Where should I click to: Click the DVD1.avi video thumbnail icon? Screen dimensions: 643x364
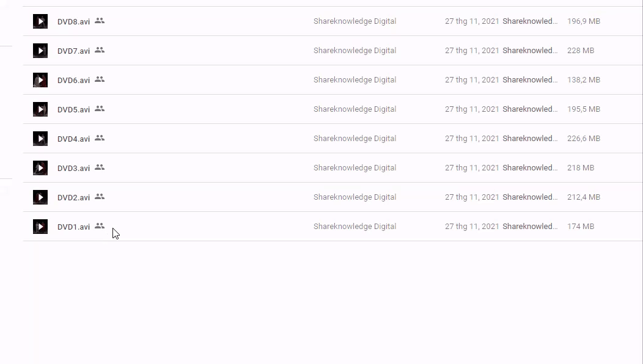point(40,227)
